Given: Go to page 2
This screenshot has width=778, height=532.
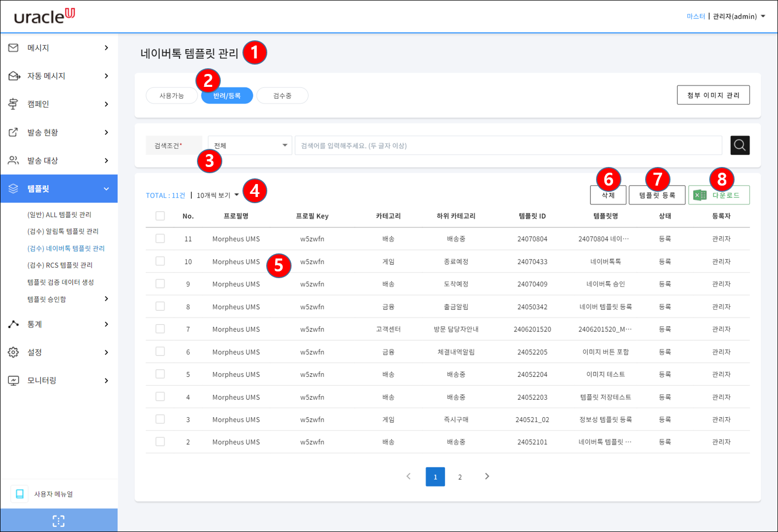Looking at the screenshot, I should click(460, 477).
